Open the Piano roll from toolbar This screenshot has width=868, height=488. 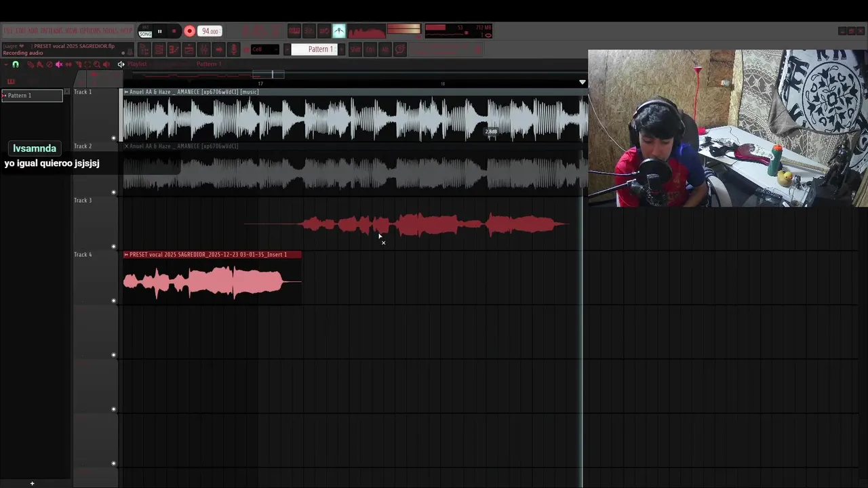click(174, 49)
